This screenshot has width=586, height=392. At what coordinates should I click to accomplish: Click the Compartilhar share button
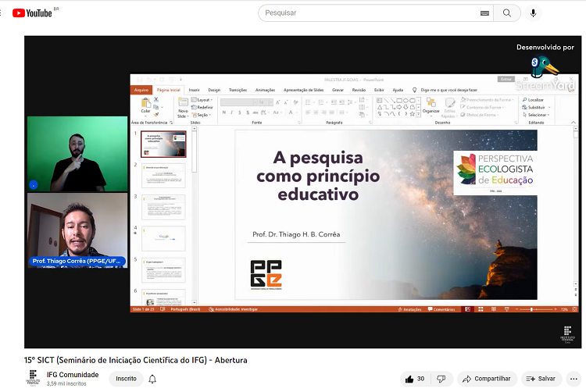487,379
